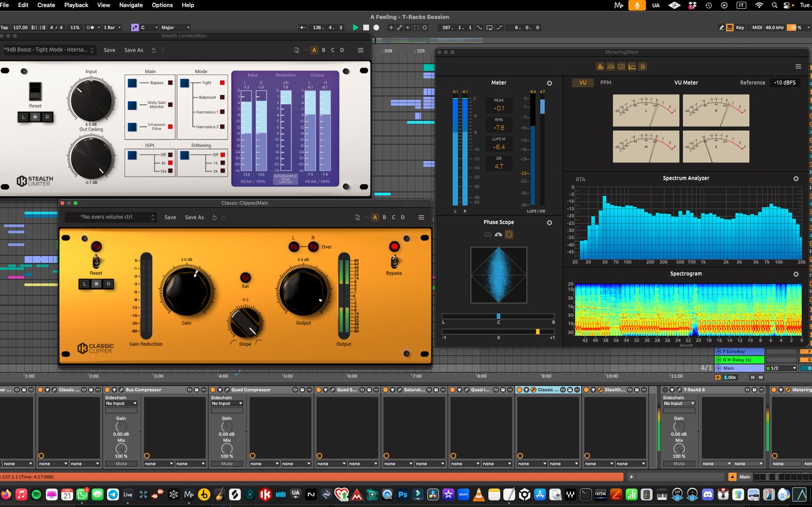Adjust the Stealth Limiter Input knob

(91, 99)
